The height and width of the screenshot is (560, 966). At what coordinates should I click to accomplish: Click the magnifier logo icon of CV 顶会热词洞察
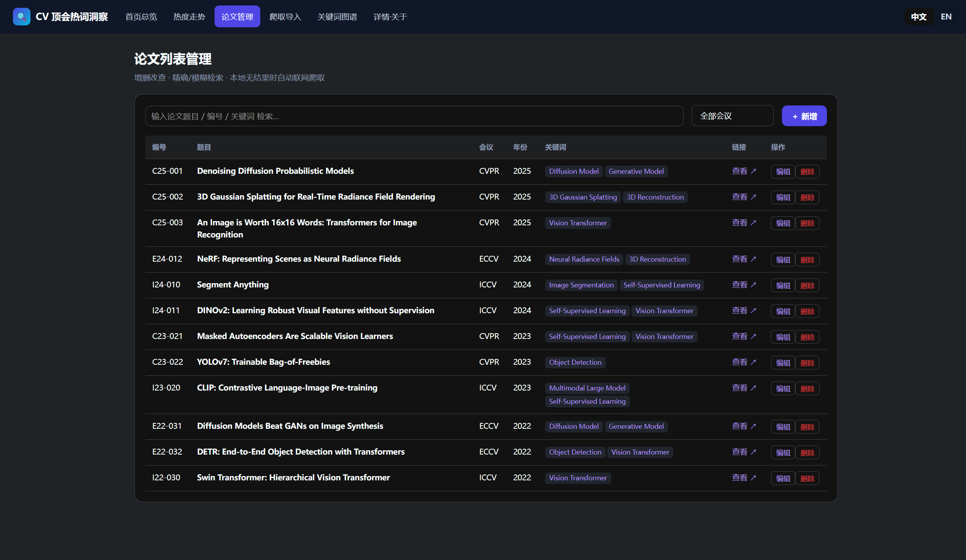pos(21,17)
